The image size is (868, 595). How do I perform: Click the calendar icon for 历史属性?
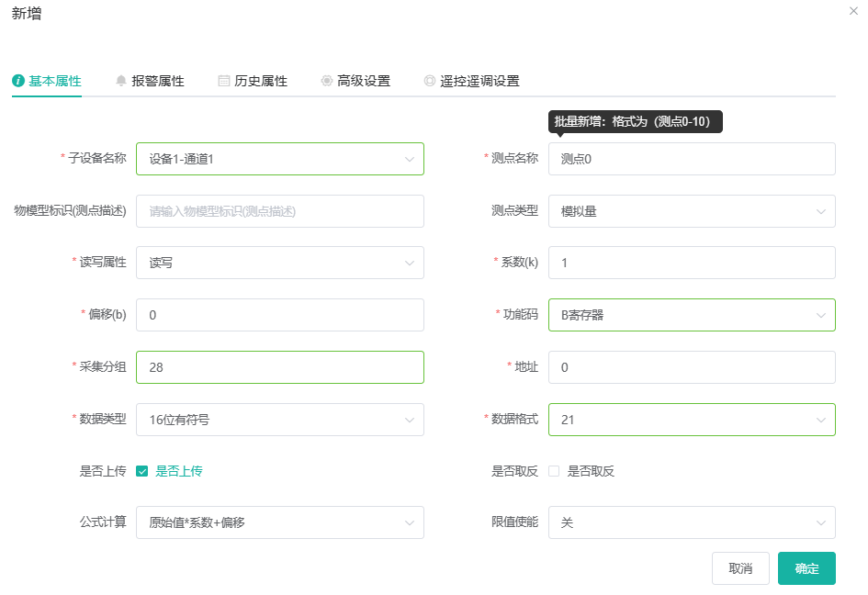click(x=223, y=81)
